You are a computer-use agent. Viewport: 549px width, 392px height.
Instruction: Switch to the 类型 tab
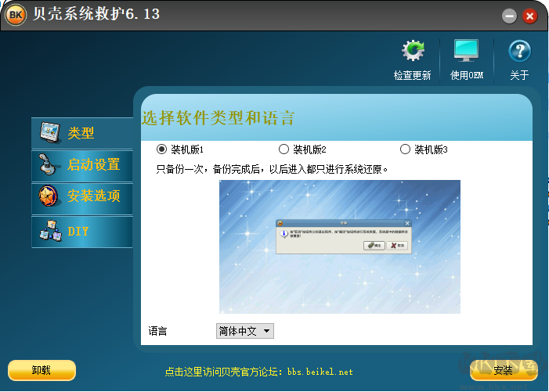pos(82,133)
